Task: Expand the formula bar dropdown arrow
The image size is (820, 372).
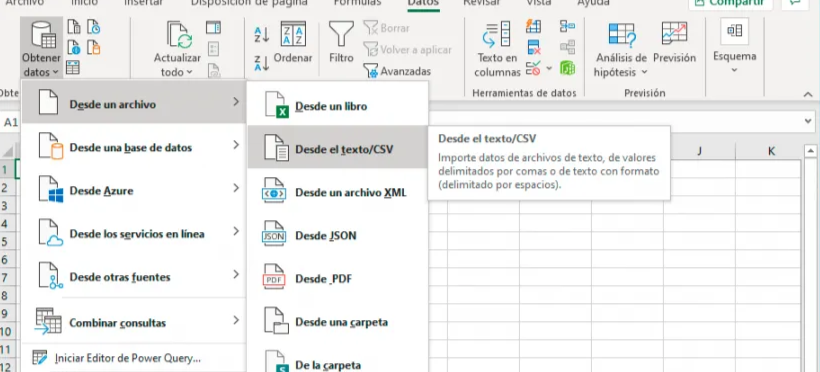Action: tap(807, 121)
